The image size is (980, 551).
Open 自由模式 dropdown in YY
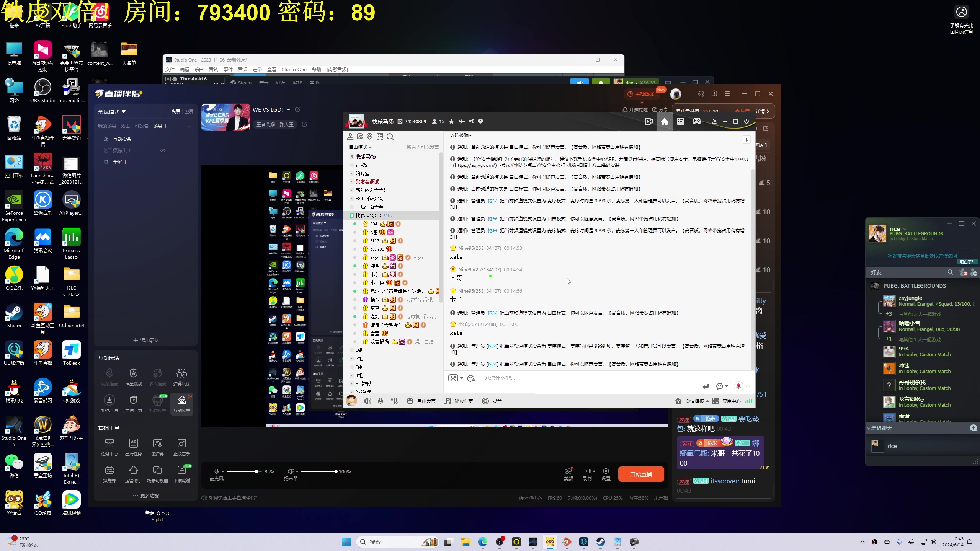360,147
